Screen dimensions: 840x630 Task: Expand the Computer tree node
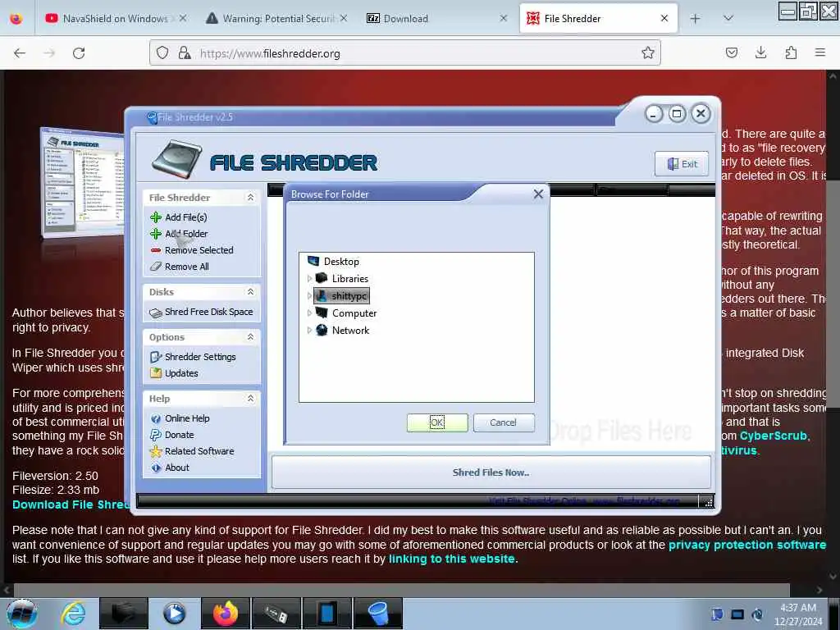click(x=309, y=313)
